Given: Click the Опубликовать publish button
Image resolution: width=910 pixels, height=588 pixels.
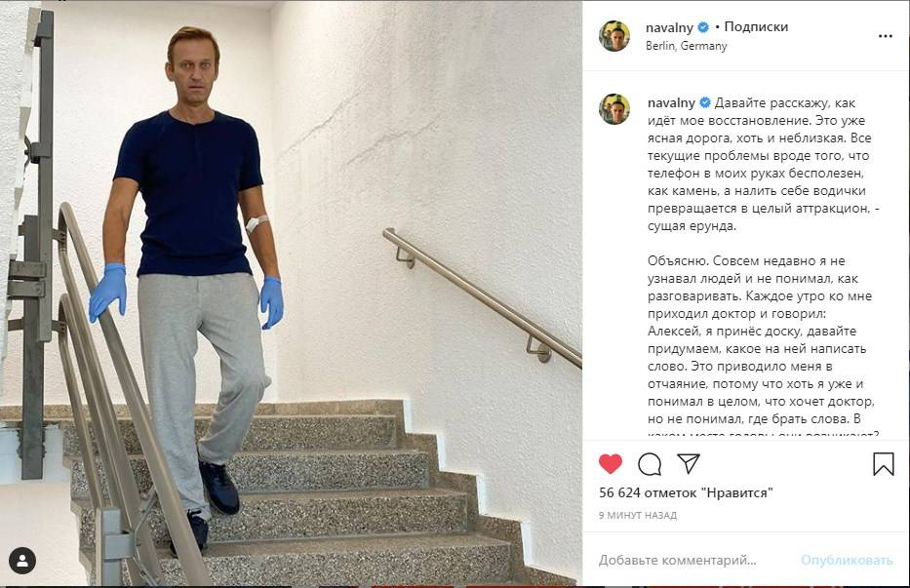Looking at the screenshot, I should coord(847,560).
